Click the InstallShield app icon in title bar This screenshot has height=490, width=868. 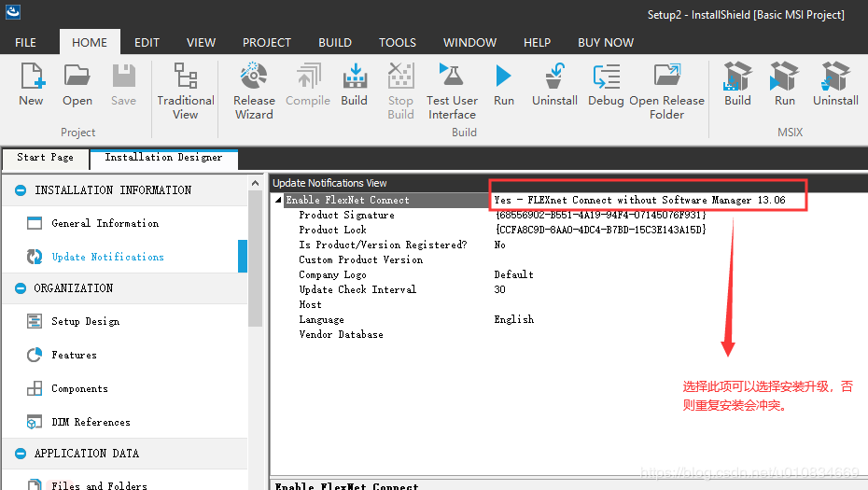click(x=13, y=11)
